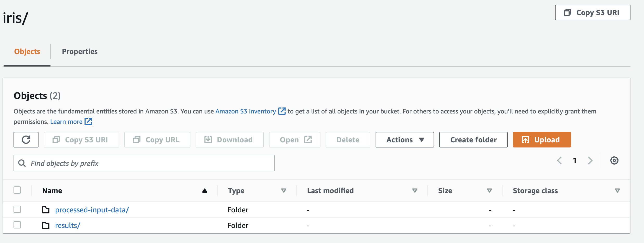This screenshot has width=644, height=243.
Task: Click the refresh objects icon button
Action: (x=26, y=140)
